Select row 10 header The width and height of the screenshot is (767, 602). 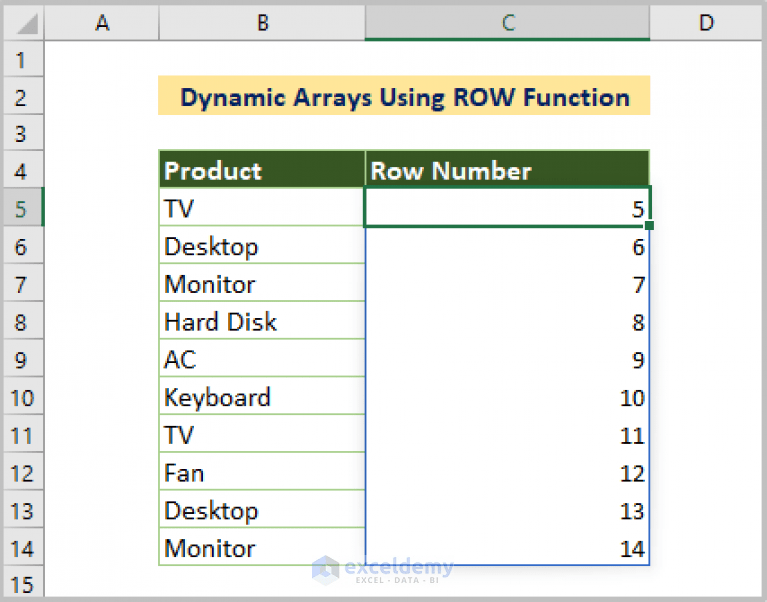point(23,396)
